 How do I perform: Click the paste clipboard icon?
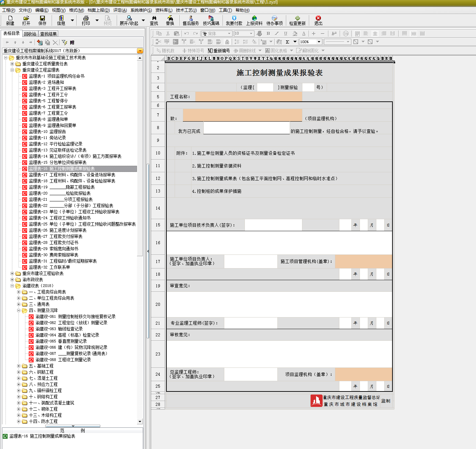coord(177,34)
